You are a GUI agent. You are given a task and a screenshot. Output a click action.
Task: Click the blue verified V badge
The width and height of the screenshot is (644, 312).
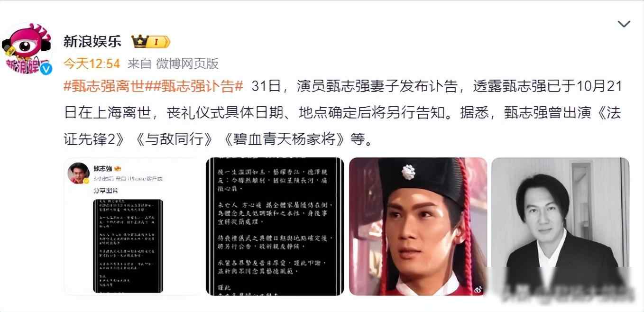click(x=46, y=69)
